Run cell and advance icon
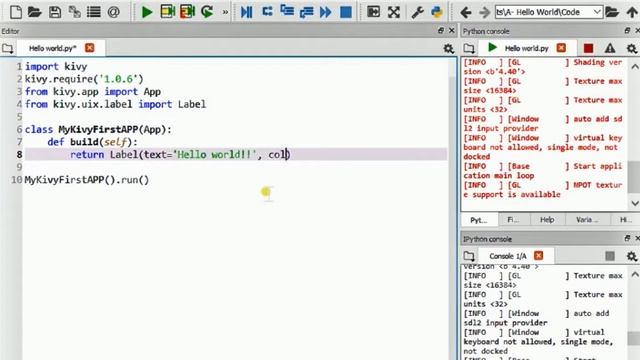 pyautogui.click(x=187, y=12)
